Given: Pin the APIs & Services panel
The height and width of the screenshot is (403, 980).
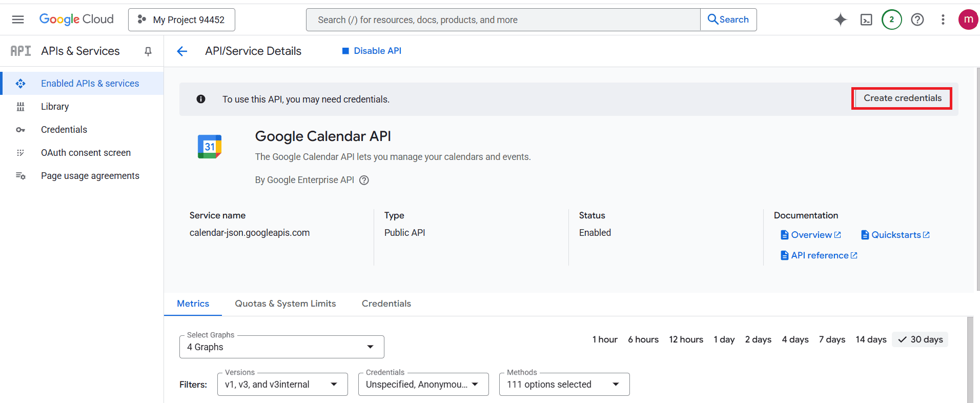Looking at the screenshot, I should pyautogui.click(x=148, y=51).
